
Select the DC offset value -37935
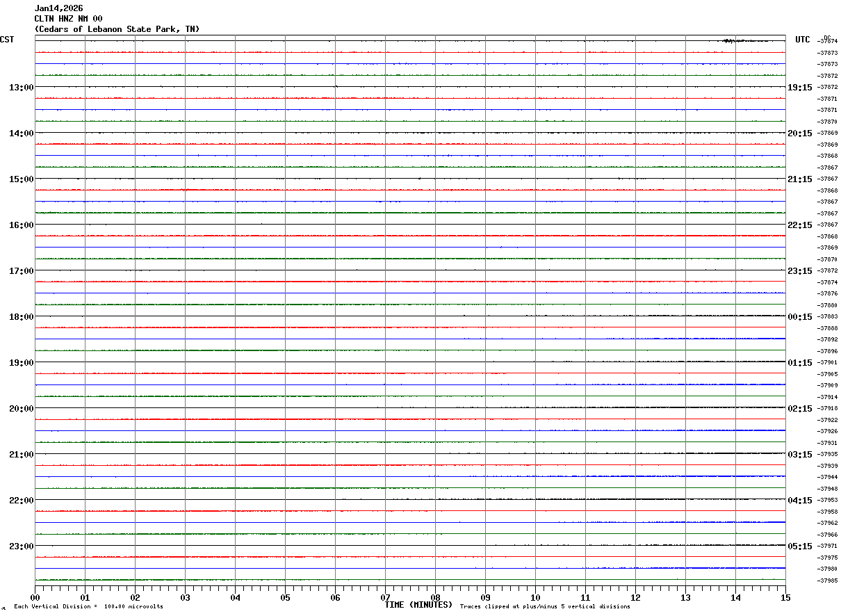(x=828, y=455)
